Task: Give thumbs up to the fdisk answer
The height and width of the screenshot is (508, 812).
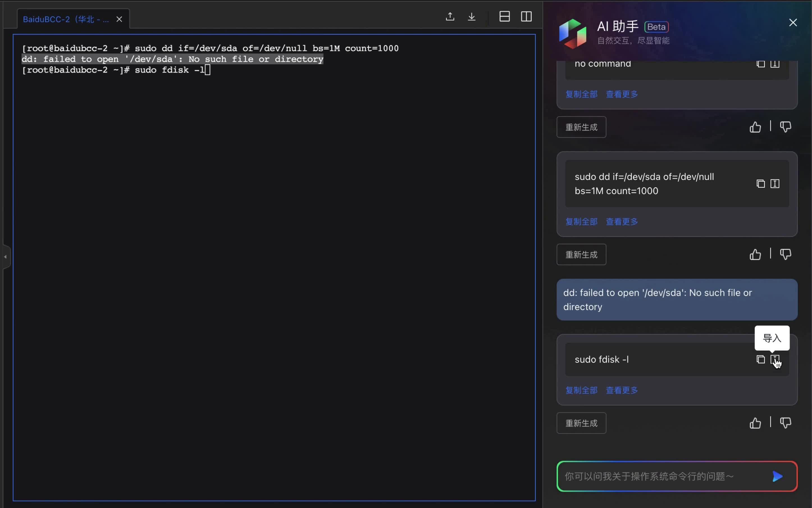Action: (x=755, y=423)
